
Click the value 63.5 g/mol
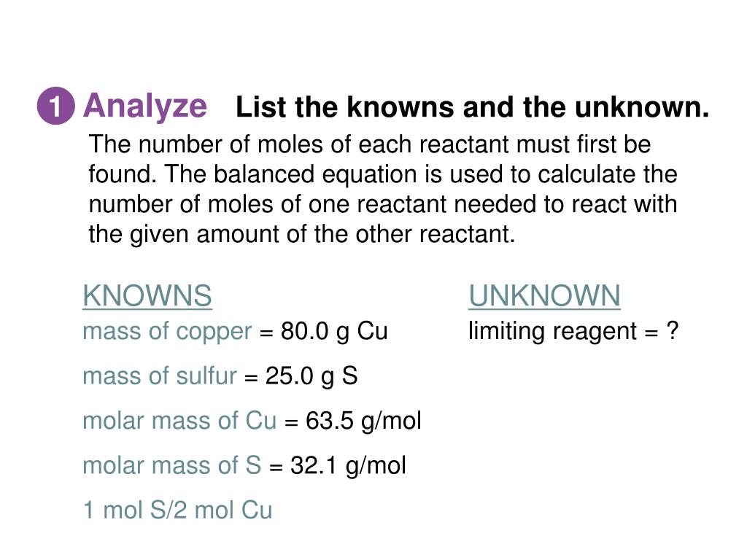coord(363,421)
